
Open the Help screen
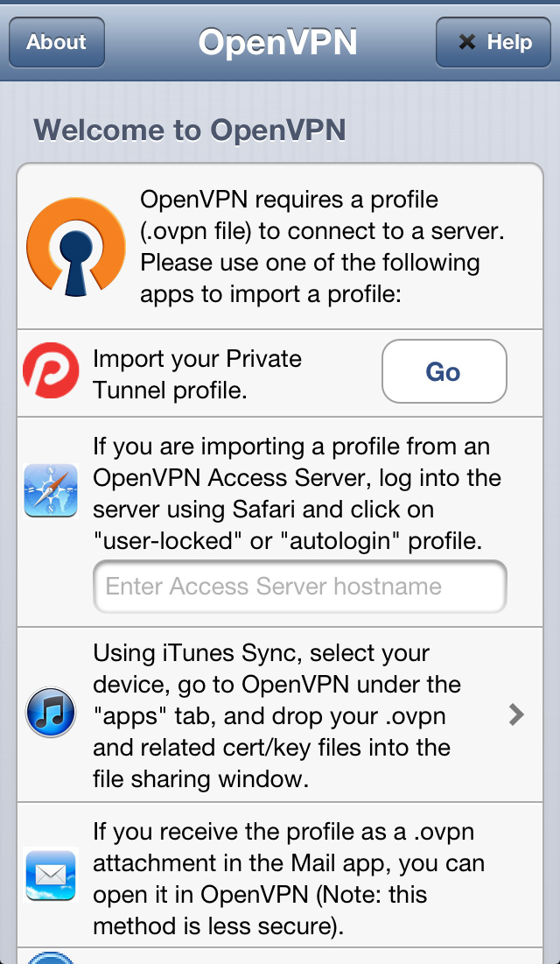[496, 42]
